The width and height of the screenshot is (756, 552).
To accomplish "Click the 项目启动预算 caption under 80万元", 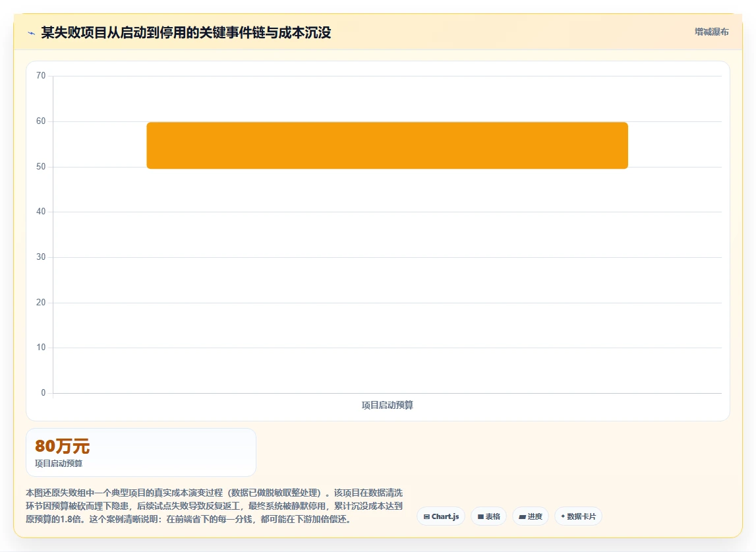I will pyautogui.click(x=59, y=463).
